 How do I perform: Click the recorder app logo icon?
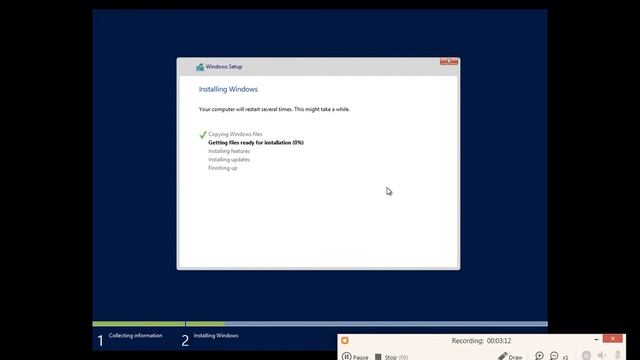point(345,340)
